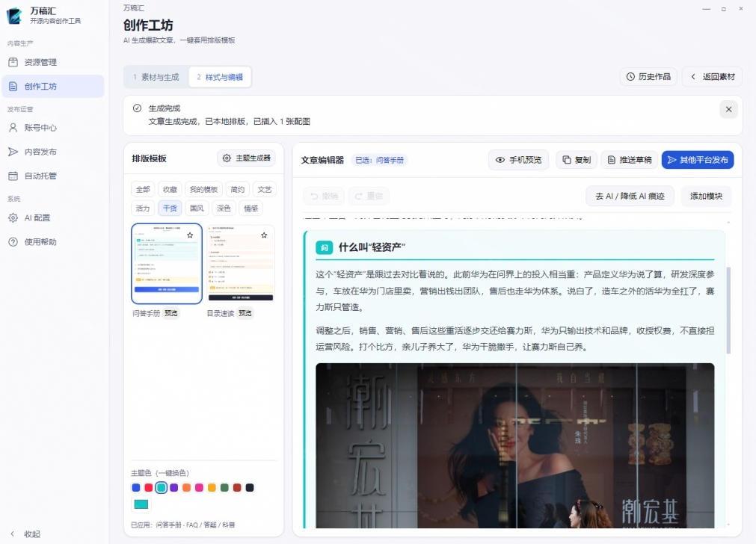The width and height of the screenshot is (756, 544).
Task: Click the 万稿汇 app logo
Action: 14,16
